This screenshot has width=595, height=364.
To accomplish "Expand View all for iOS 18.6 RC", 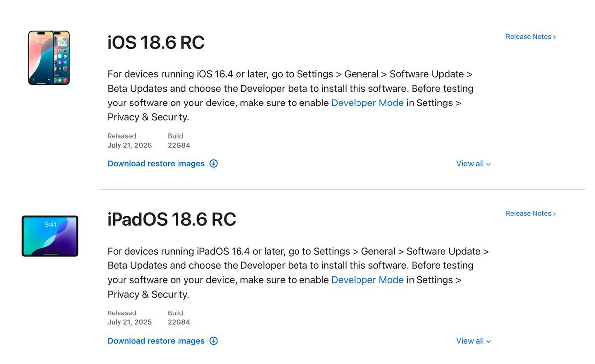I will (x=473, y=164).
